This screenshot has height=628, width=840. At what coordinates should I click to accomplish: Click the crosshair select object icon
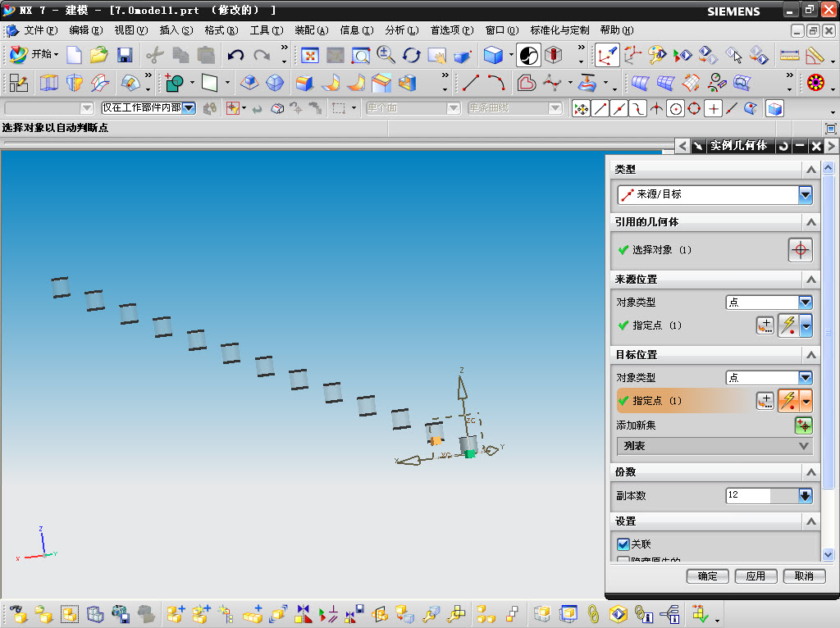[x=801, y=249]
